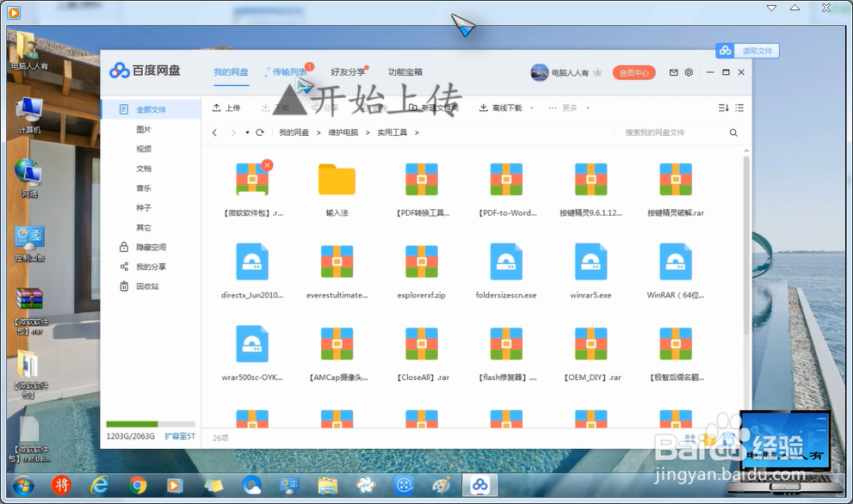
Task: Open 好友分享 tab
Action: (x=348, y=71)
